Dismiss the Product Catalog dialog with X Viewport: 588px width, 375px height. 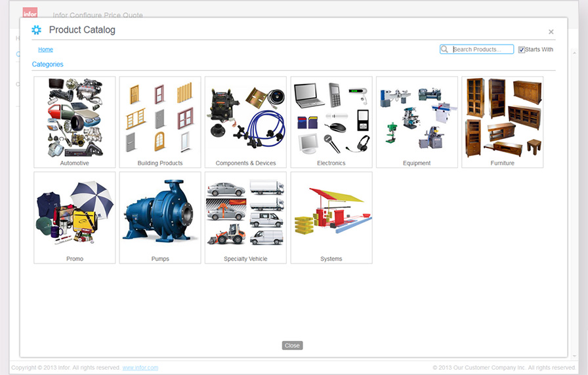point(551,32)
